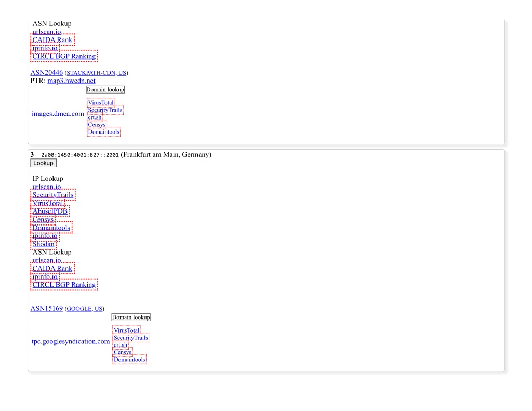The image size is (532, 411).
Task: Click the ASN20446 link
Action: [x=46, y=73]
